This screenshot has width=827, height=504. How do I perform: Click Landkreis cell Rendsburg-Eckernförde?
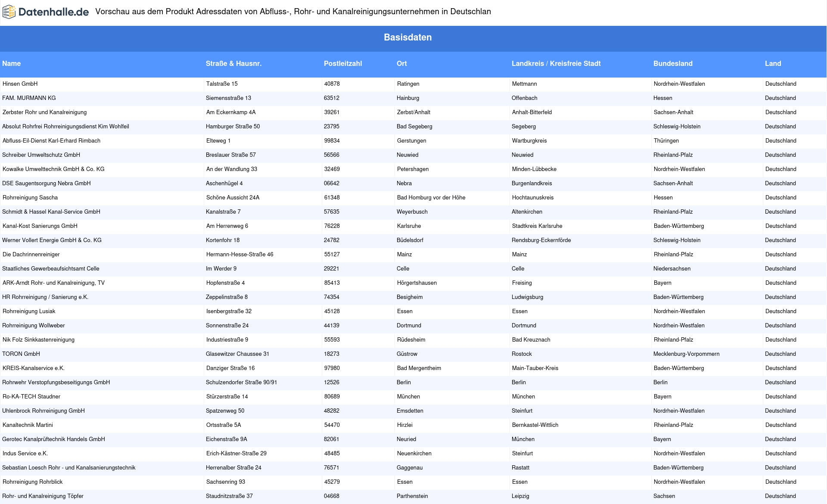(x=541, y=240)
